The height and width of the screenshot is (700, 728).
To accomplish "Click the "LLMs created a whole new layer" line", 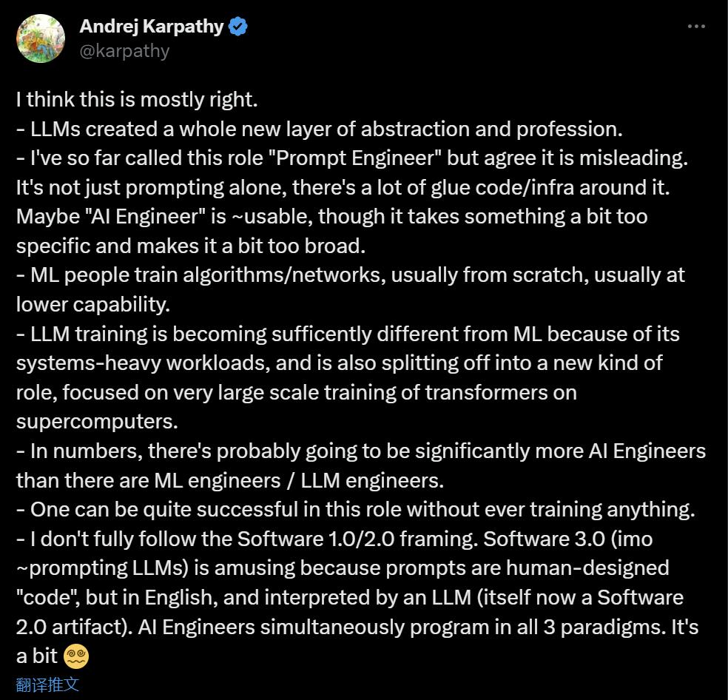I will click(x=320, y=129).
